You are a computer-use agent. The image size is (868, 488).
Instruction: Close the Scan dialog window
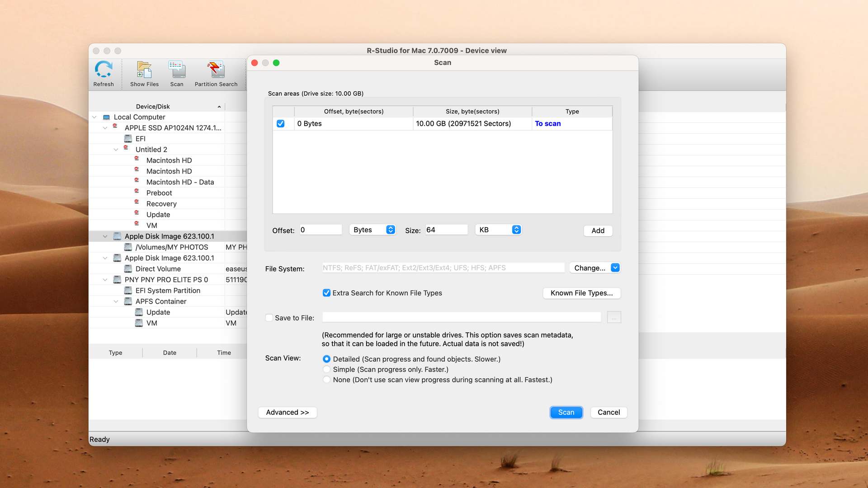click(x=255, y=63)
